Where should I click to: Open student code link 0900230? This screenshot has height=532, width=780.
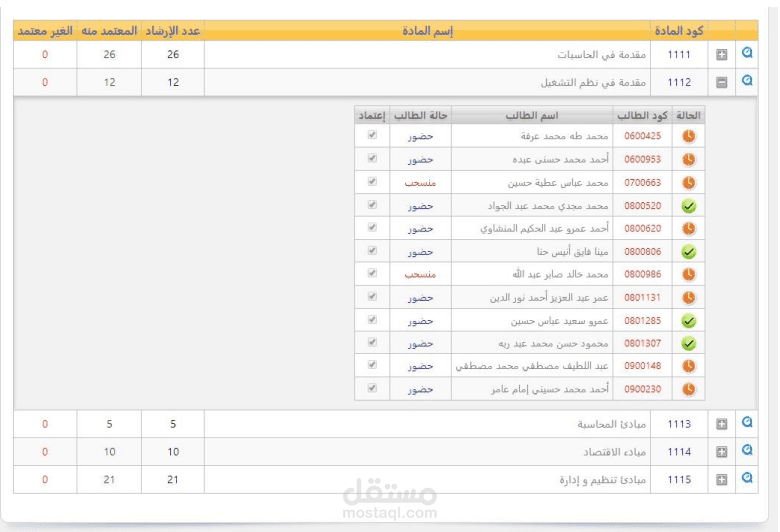pyautogui.click(x=643, y=389)
